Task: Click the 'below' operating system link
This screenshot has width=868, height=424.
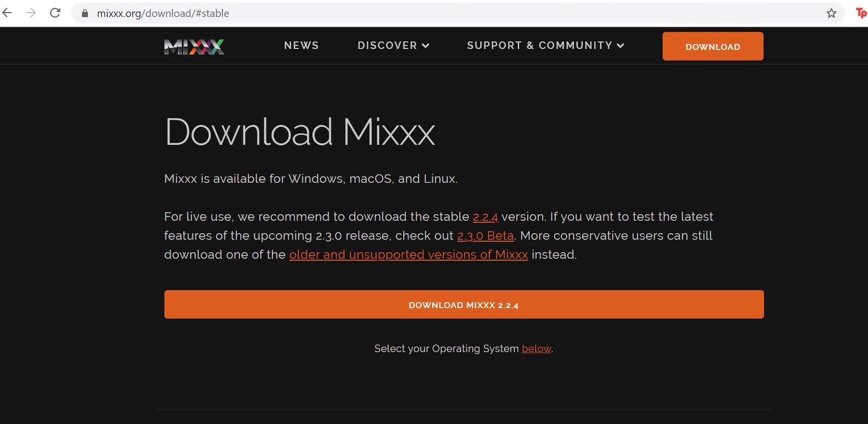Action: click(536, 349)
